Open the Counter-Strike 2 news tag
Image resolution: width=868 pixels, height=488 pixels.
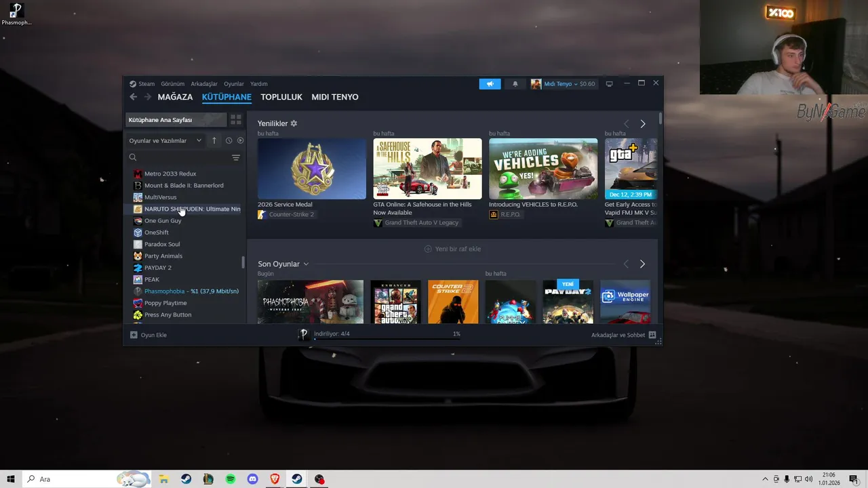(285, 215)
